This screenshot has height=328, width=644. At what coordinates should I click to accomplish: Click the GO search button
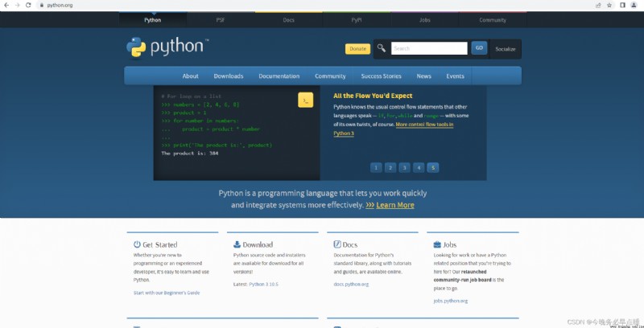[x=479, y=48]
